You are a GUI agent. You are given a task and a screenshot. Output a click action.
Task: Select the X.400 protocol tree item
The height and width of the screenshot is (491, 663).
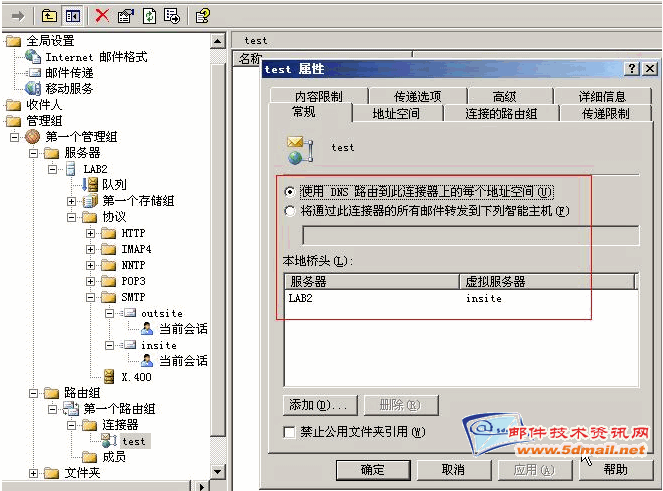[135, 377]
